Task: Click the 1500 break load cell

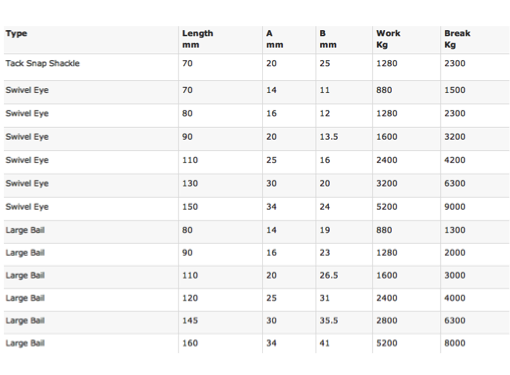Action: click(455, 90)
